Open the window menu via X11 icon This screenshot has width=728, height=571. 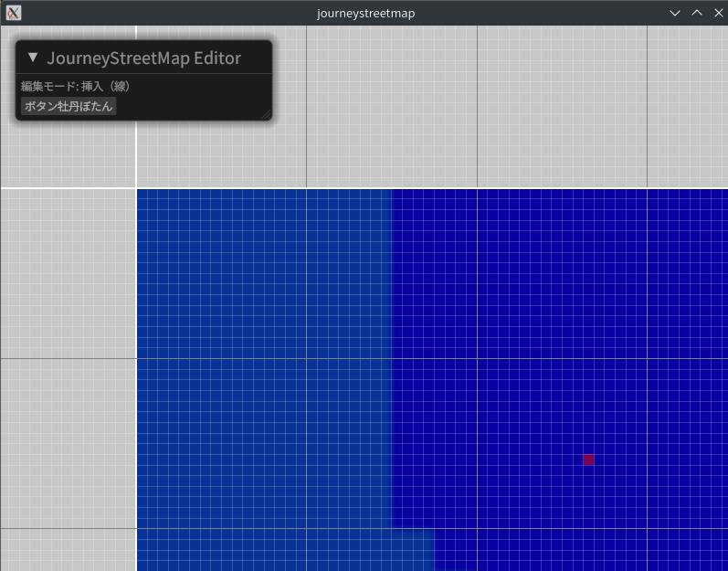point(13,13)
